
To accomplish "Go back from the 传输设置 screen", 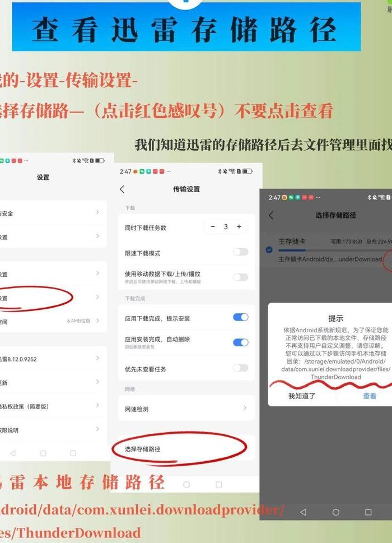I will (122, 189).
